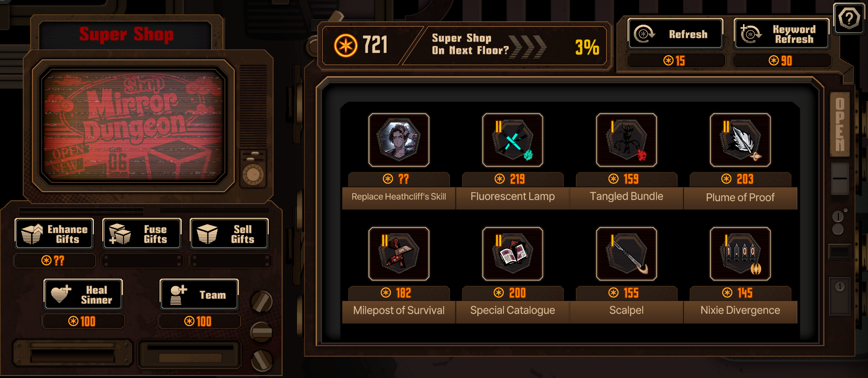The width and height of the screenshot is (868, 378).
Task: Click the Mirror Dungeon shop screen
Action: [133, 126]
